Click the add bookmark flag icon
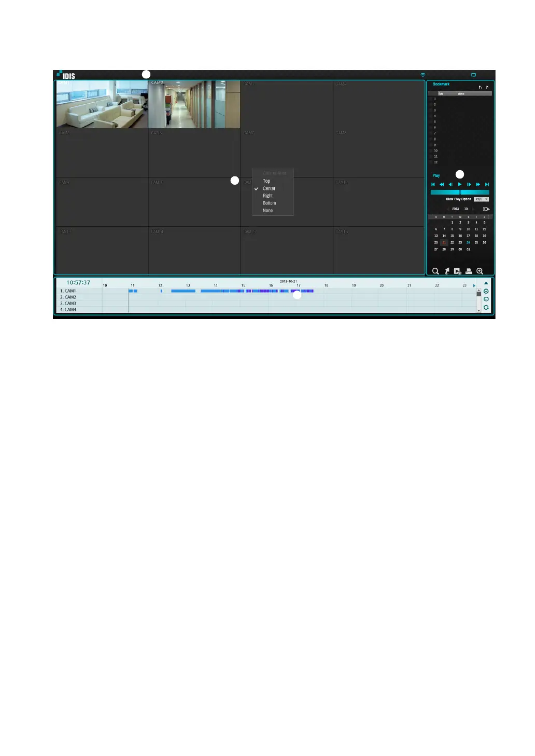 click(481, 87)
